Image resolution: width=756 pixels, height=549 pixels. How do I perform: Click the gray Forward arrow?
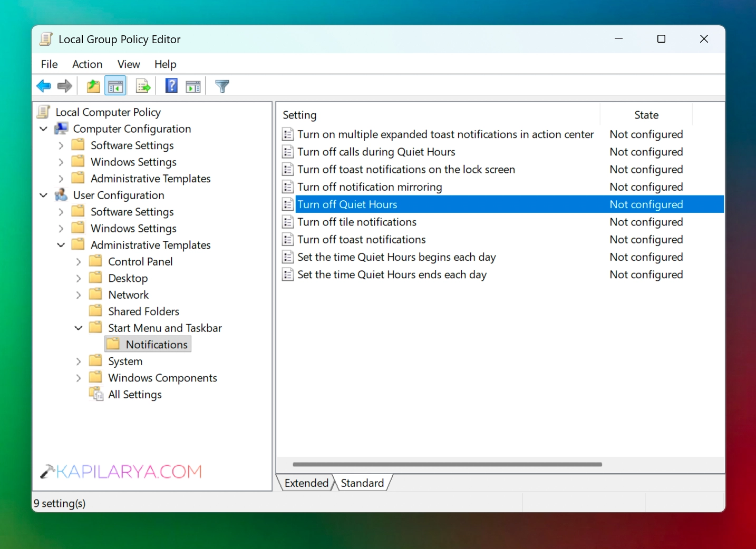[x=64, y=86]
